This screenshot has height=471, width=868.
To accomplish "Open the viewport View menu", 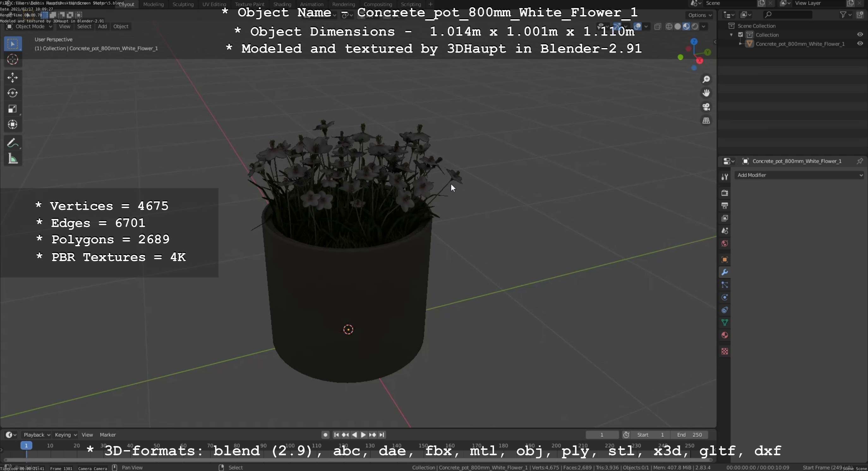I will [x=65, y=27].
